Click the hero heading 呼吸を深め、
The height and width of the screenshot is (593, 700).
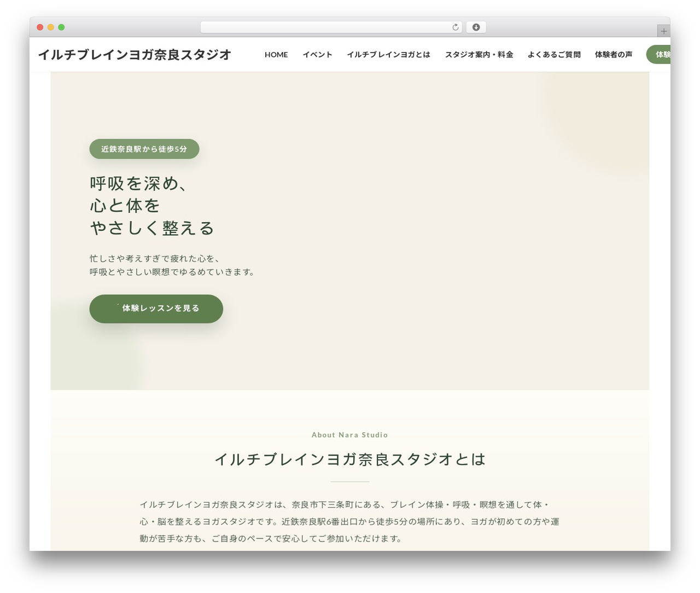tap(139, 183)
